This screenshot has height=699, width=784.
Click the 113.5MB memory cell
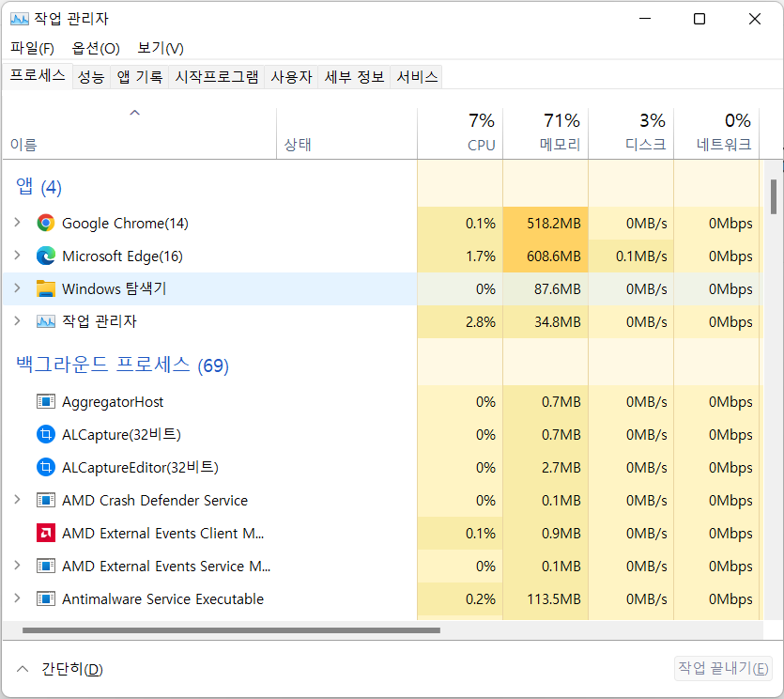click(546, 598)
